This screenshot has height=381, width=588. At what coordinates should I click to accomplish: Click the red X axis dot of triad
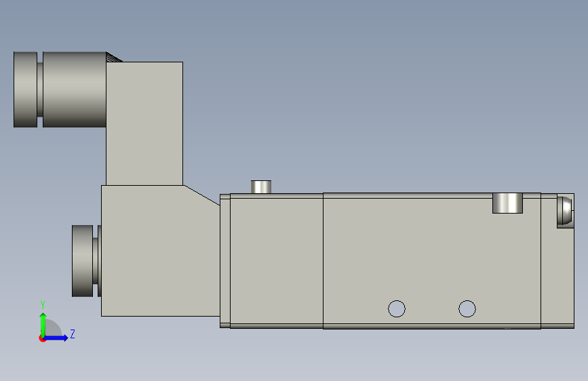click(x=42, y=338)
